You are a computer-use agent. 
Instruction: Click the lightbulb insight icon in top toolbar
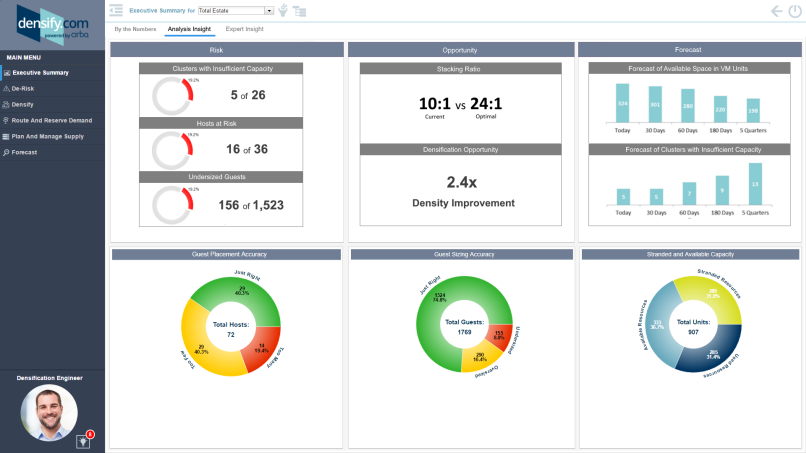pos(283,10)
